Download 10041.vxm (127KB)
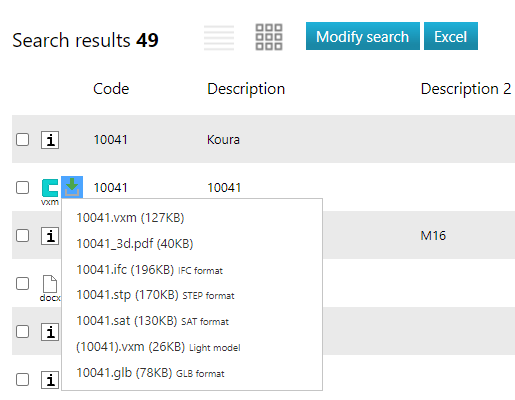Screen dimensions: 515x400 130,218
